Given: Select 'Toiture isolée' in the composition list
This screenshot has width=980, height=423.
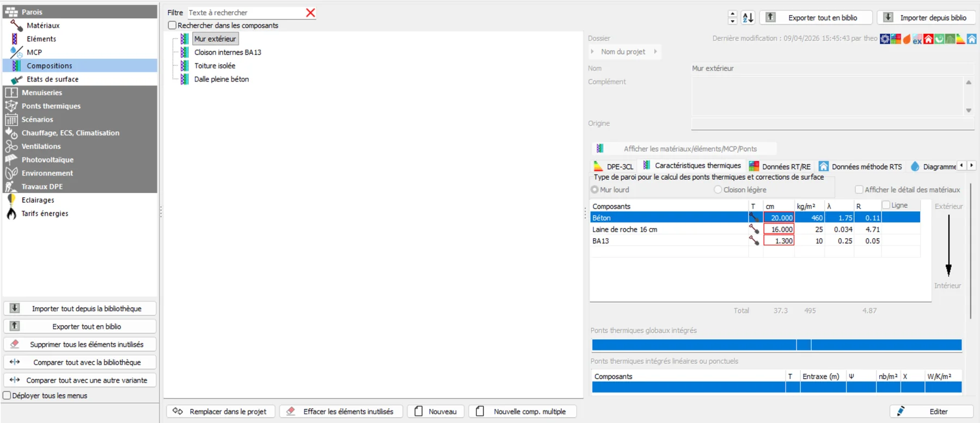Looking at the screenshot, I should pos(215,66).
